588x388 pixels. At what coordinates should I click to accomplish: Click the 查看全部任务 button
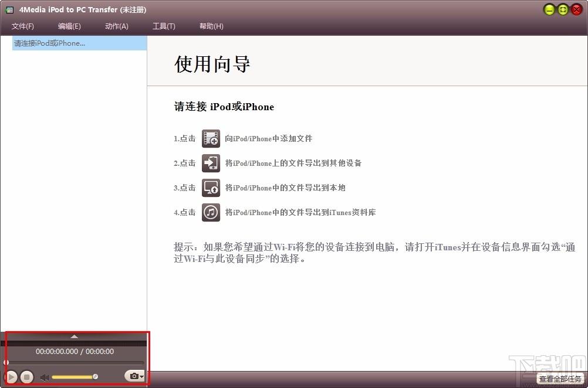coord(560,379)
